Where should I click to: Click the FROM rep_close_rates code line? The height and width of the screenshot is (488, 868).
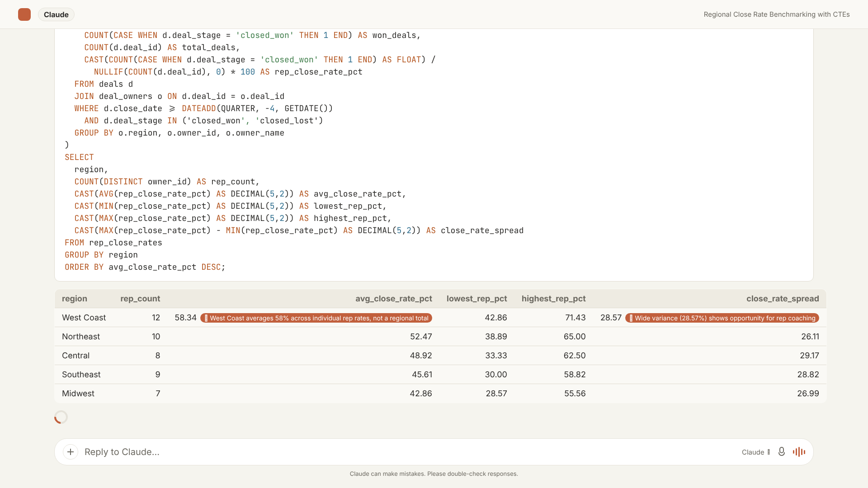pos(113,243)
